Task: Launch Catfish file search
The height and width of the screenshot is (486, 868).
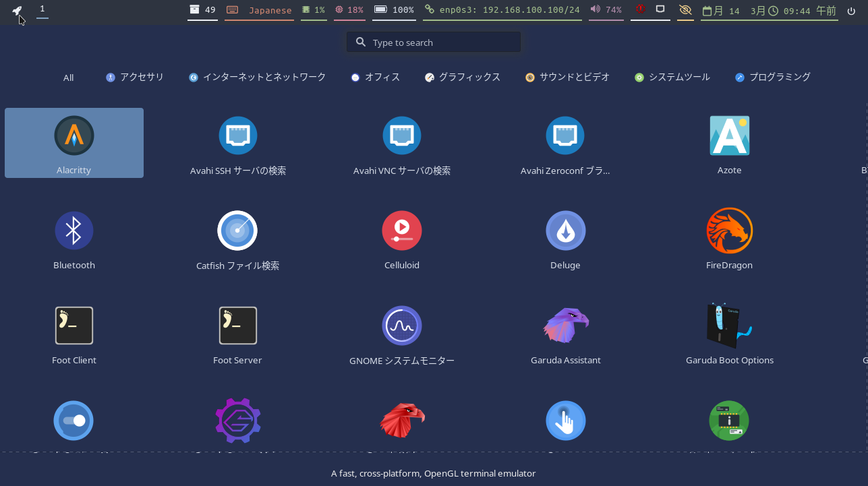Action: (x=238, y=238)
